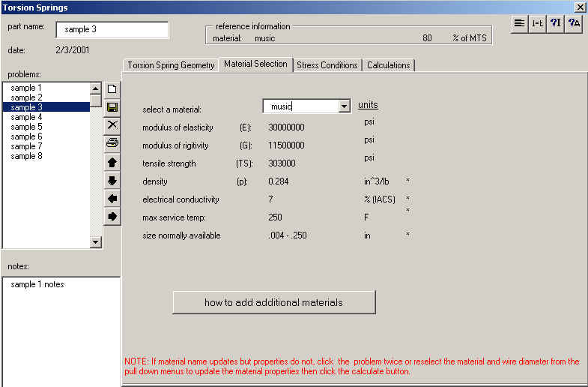This screenshot has height=387, width=588.
Task: Move the problem down with the down arrow
Action: click(x=112, y=180)
